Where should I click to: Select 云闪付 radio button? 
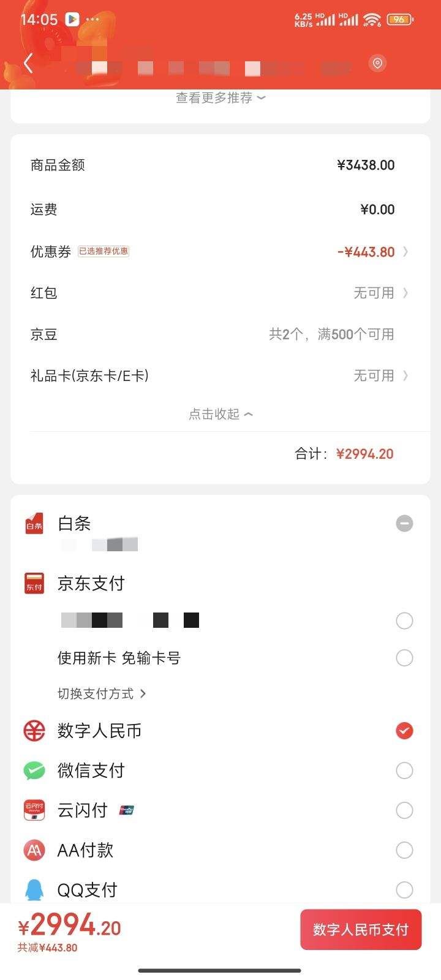[404, 810]
